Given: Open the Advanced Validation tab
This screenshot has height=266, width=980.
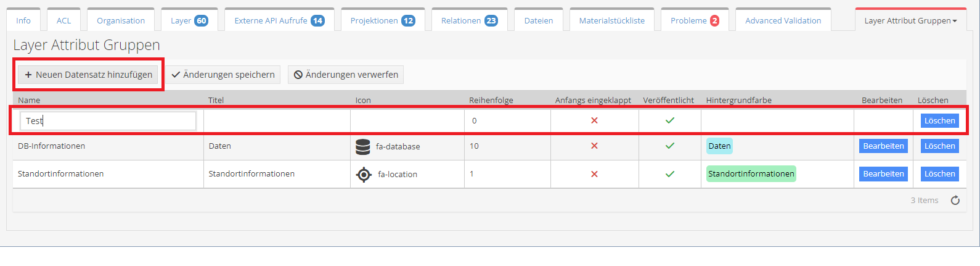Looking at the screenshot, I should [783, 21].
